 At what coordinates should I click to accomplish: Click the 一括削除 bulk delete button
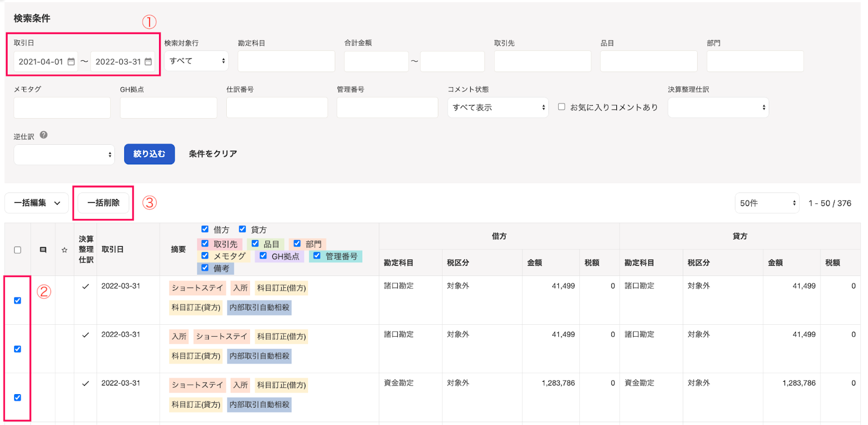(x=104, y=203)
